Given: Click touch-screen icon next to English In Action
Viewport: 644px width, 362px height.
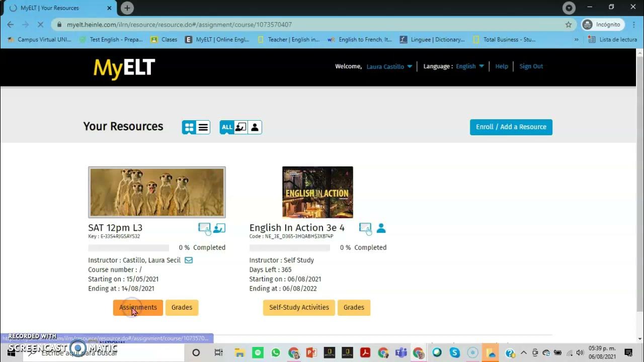Looking at the screenshot, I should (365, 229).
